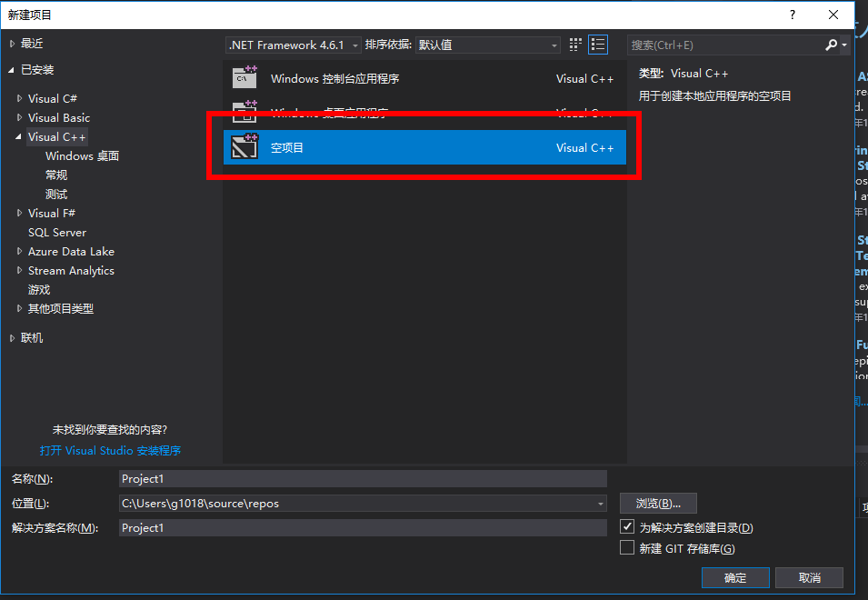
Task: Expand the 其他项目类型 node
Action: (x=19, y=308)
